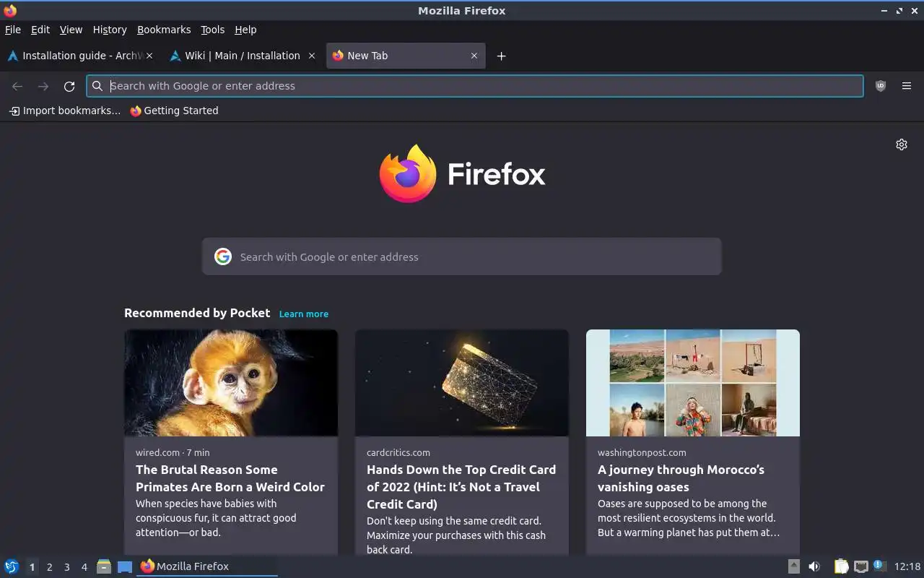924x578 pixels.
Task: Click the Google search box on page
Action: [462, 256]
